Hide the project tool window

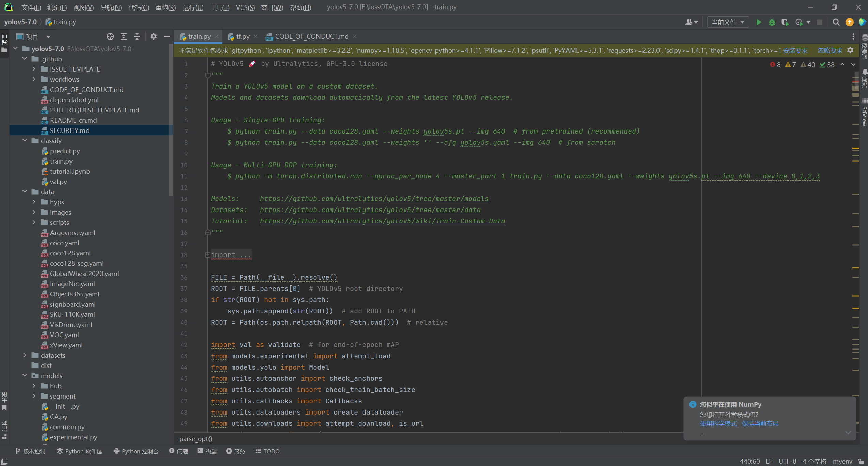click(x=167, y=36)
